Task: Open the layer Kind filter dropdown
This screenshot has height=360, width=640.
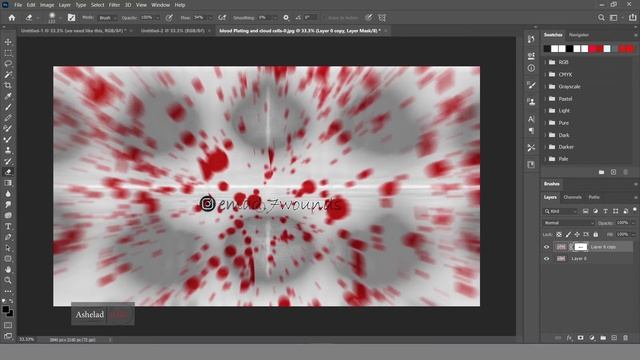Action: click(561, 211)
